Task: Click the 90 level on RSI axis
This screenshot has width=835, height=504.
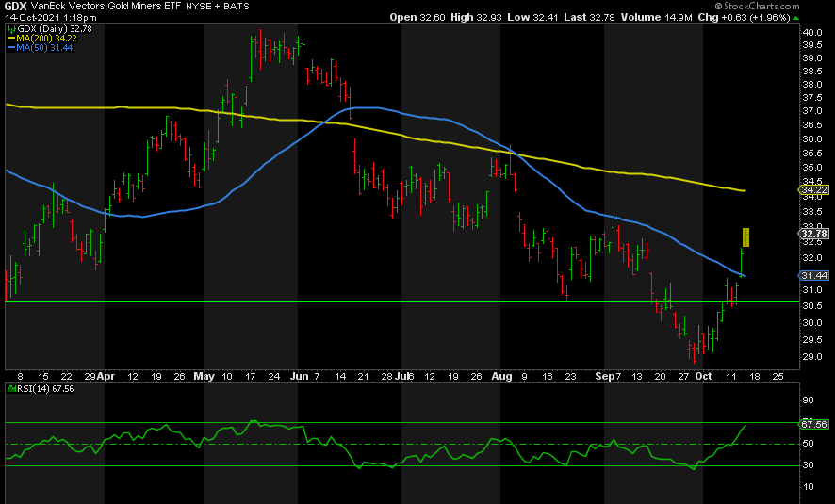Action: [808, 400]
